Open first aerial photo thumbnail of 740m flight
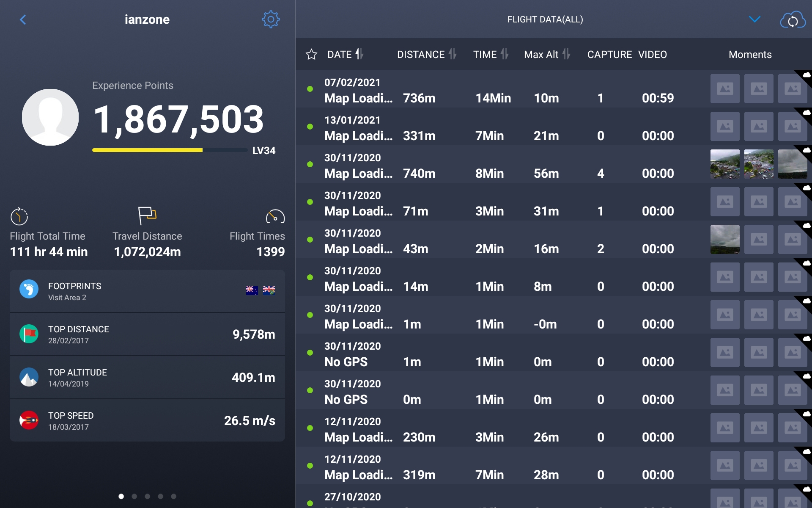812x508 pixels. click(725, 164)
